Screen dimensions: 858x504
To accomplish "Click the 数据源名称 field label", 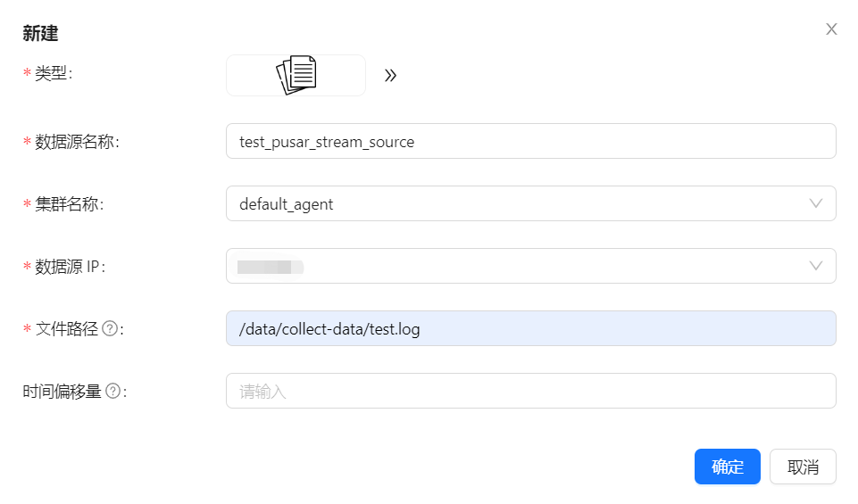I will (75, 142).
